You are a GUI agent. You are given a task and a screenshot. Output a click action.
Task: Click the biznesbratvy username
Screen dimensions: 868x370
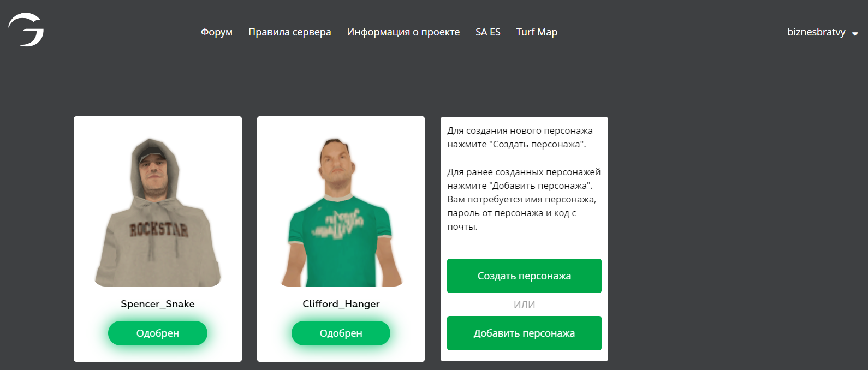816,32
